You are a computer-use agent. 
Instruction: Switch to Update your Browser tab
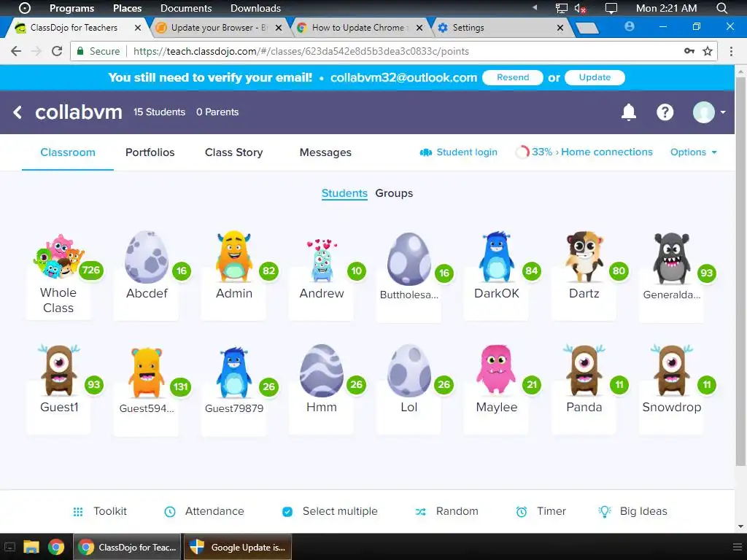[219, 28]
